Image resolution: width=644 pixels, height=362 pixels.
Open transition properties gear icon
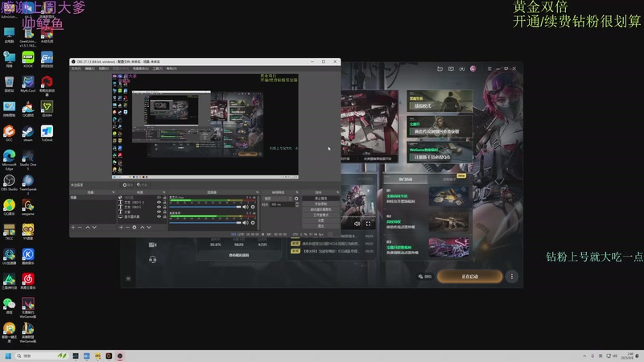coord(296,199)
